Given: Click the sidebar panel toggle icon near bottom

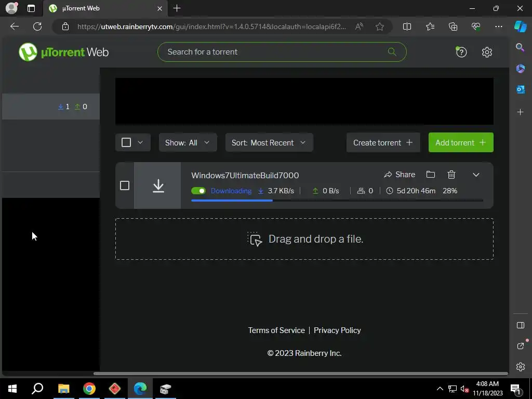Looking at the screenshot, I should tap(520, 325).
